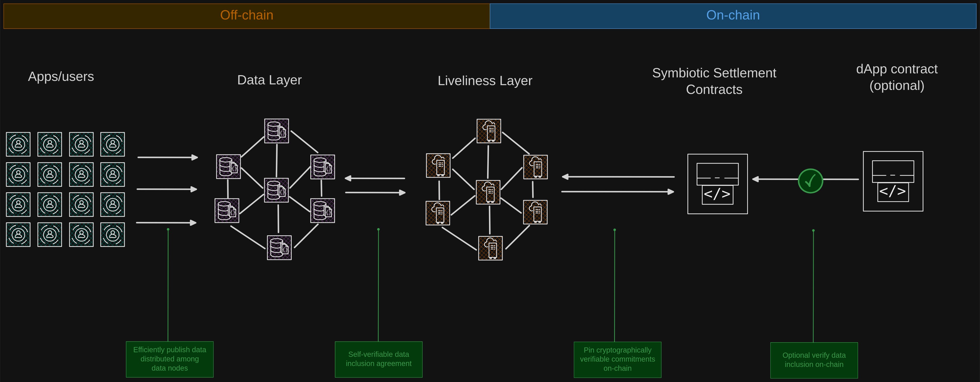Click the Symbiotic Settlement Contracts code icon
The image size is (980, 382).
click(717, 184)
